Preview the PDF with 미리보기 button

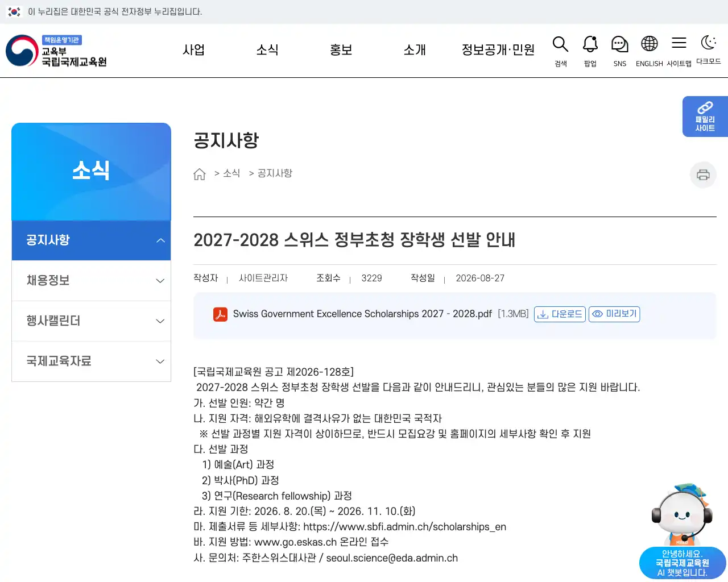(614, 314)
